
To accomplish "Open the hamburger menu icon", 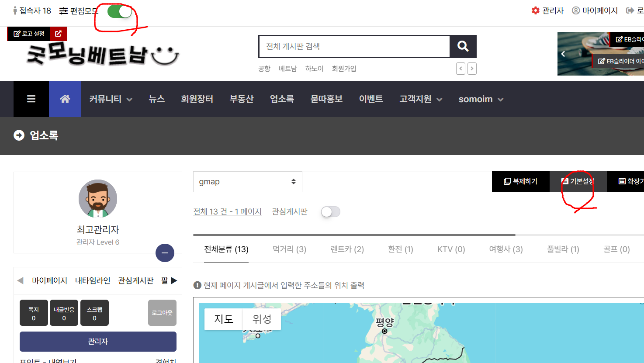I will click(x=31, y=99).
